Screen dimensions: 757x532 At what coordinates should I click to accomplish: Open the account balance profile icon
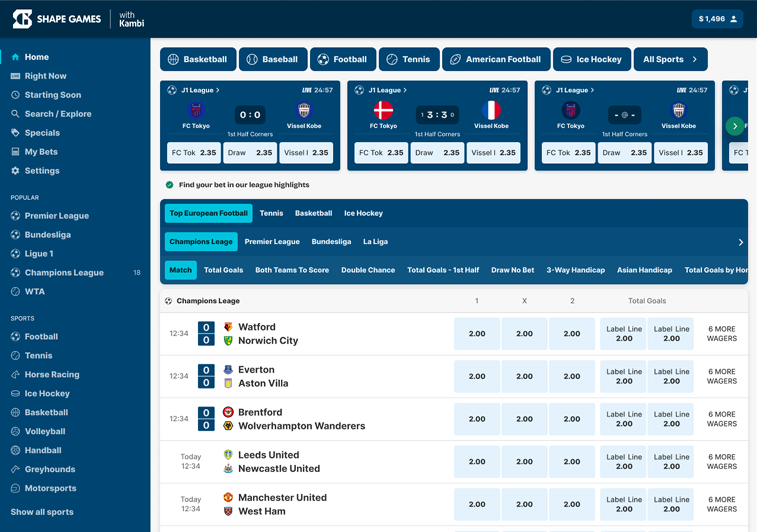point(733,19)
